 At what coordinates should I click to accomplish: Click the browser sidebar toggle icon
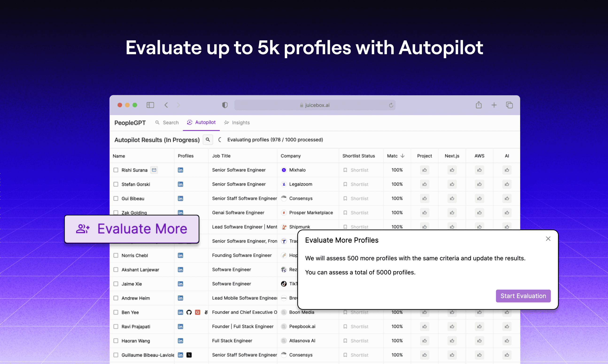point(150,105)
